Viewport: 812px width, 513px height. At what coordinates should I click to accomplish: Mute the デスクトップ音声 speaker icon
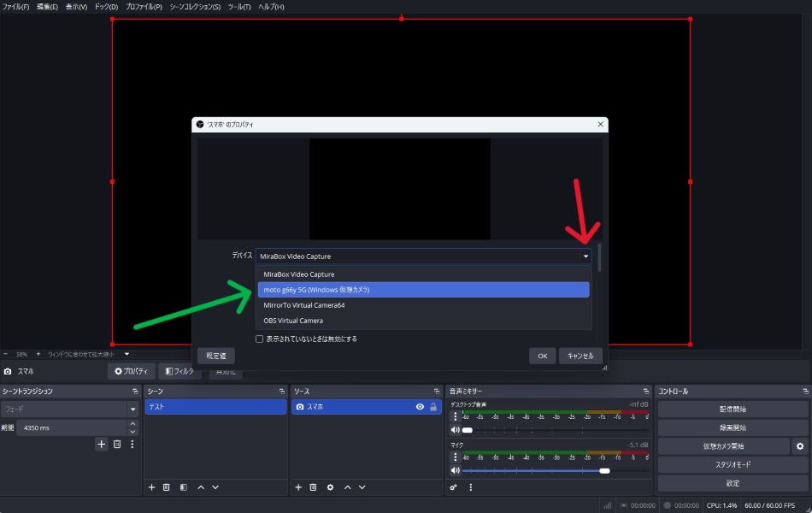[x=455, y=430]
